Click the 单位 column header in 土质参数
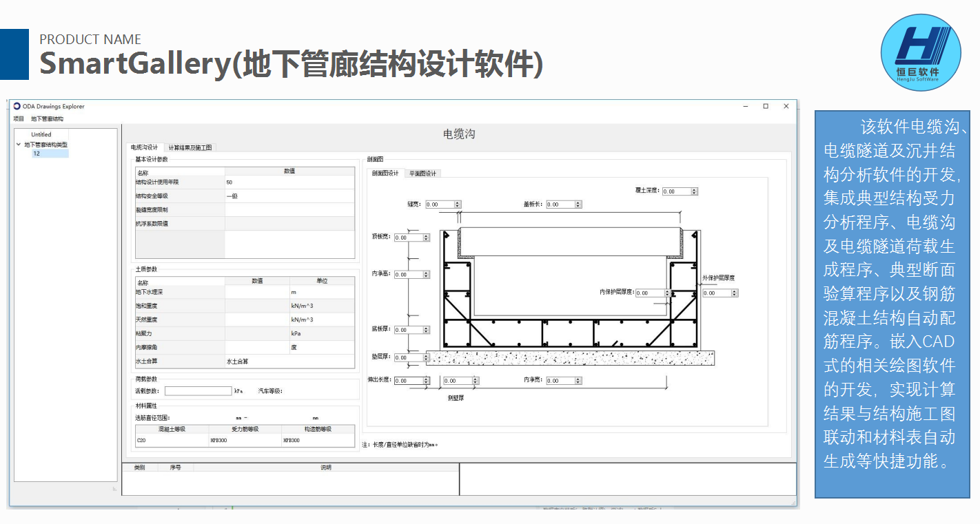The image size is (980, 524). pyautogui.click(x=322, y=281)
